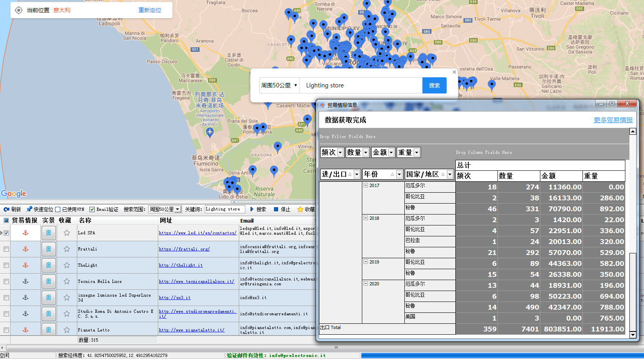Open the 更多贸易情报 link
The width and height of the screenshot is (644, 359).
[x=613, y=120]
